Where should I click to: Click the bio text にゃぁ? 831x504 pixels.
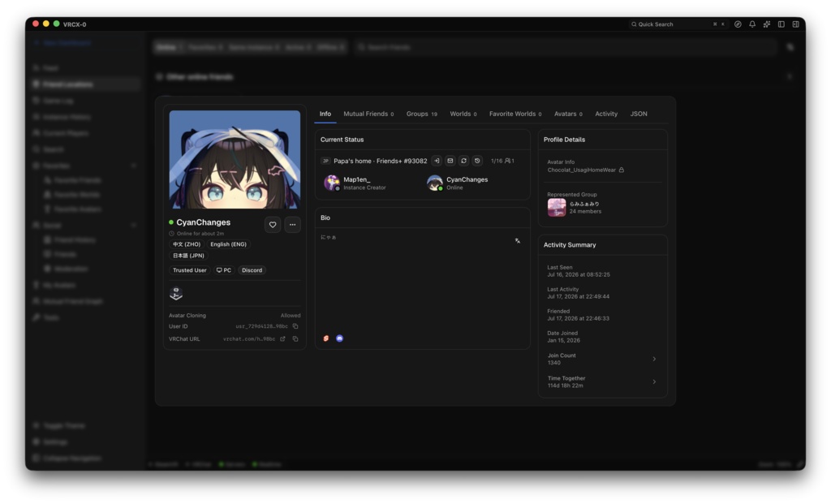click(329, 238)
